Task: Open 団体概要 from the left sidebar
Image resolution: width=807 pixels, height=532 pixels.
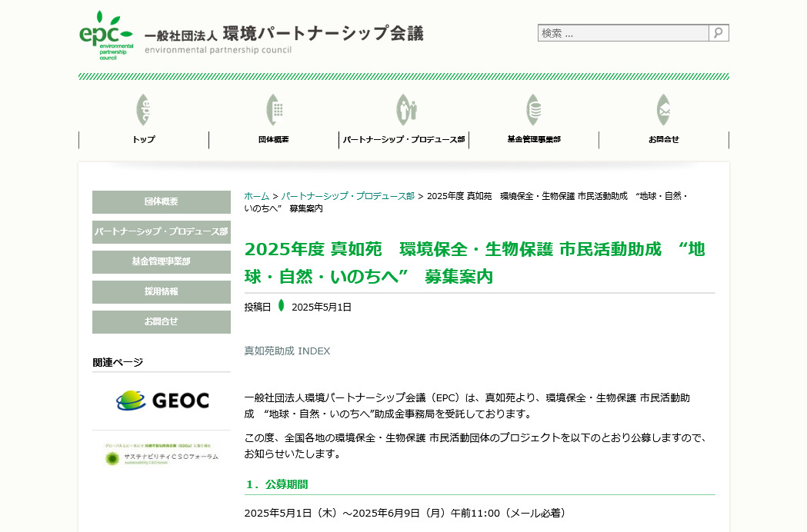Action: (161, 202)
